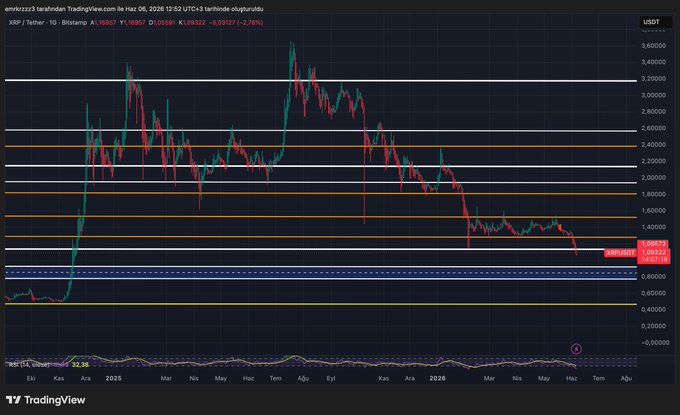The image size is (680, 415).
Task: Click the 3,20000 price axis label
Action: click(653, 78)
